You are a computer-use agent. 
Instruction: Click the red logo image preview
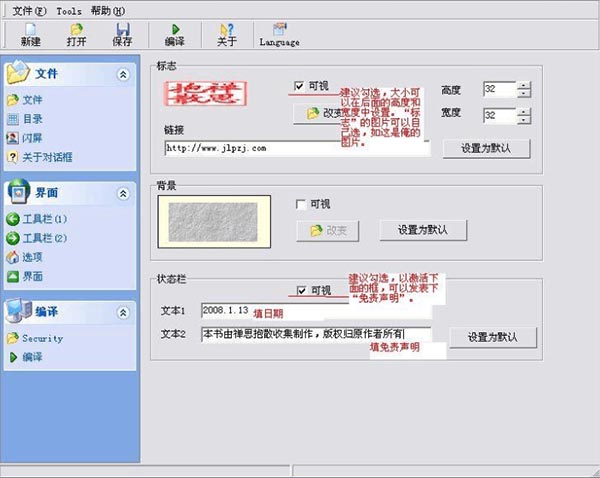click(x=205, y=93)
